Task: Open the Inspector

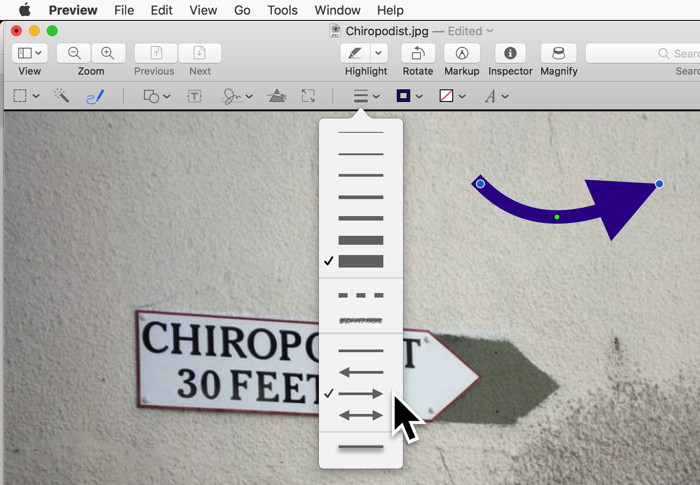Action: [510, 53]
